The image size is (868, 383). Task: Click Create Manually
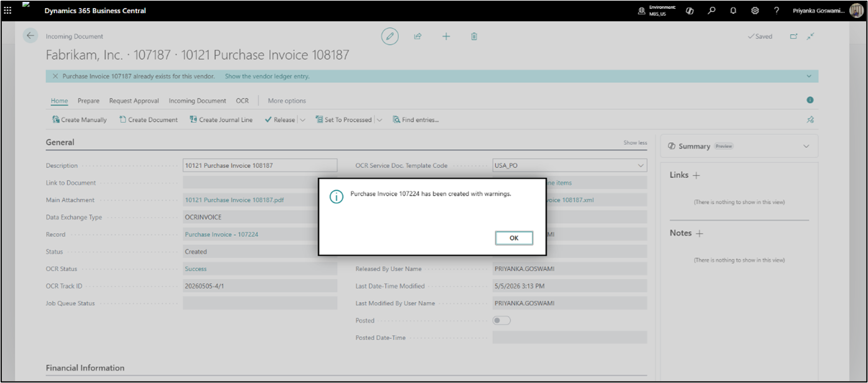pos(80,120)
